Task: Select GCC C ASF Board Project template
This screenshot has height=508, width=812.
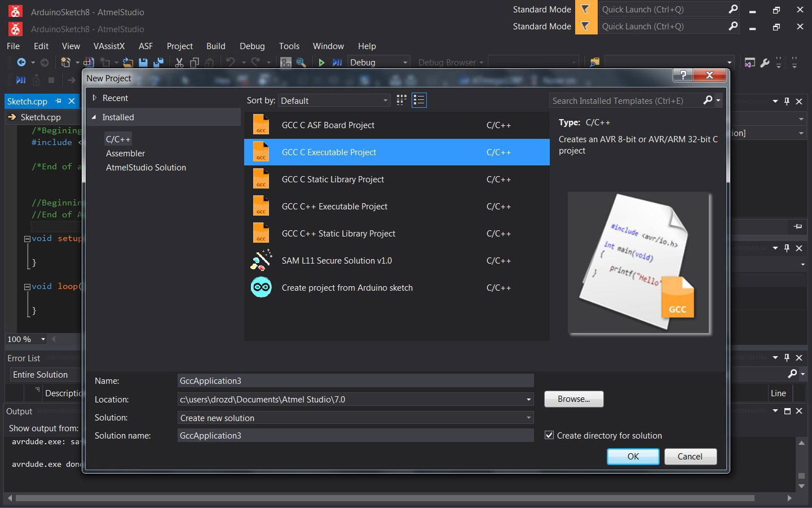Action: pyautogui.click(x=396, y=125)
